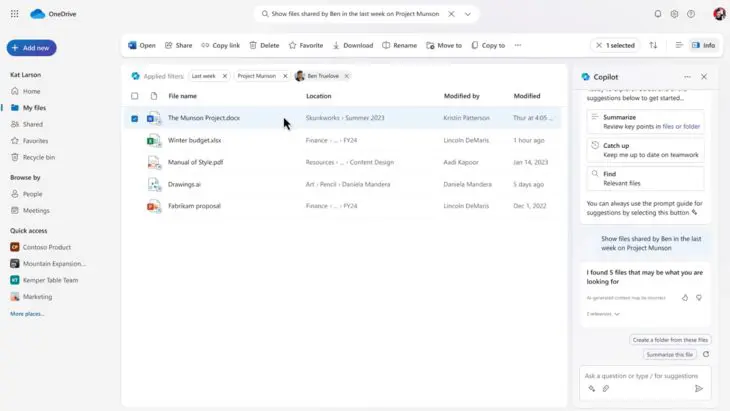This screenshot has height=411, width=730.
Task: Open Marketing quick access item
Action: click(37, 296)
